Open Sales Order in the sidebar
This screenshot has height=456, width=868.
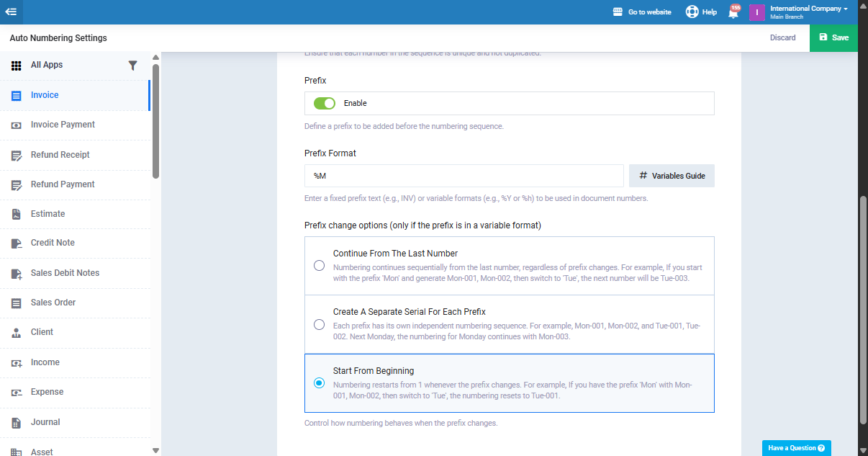tap(53, 303)
